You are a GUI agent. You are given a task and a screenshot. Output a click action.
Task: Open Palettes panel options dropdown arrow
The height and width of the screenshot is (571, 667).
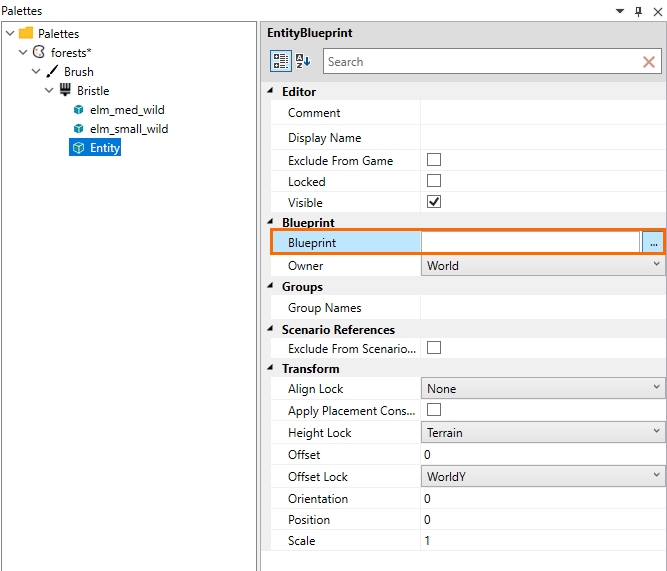pyautogui.click(x=620, y=11)
